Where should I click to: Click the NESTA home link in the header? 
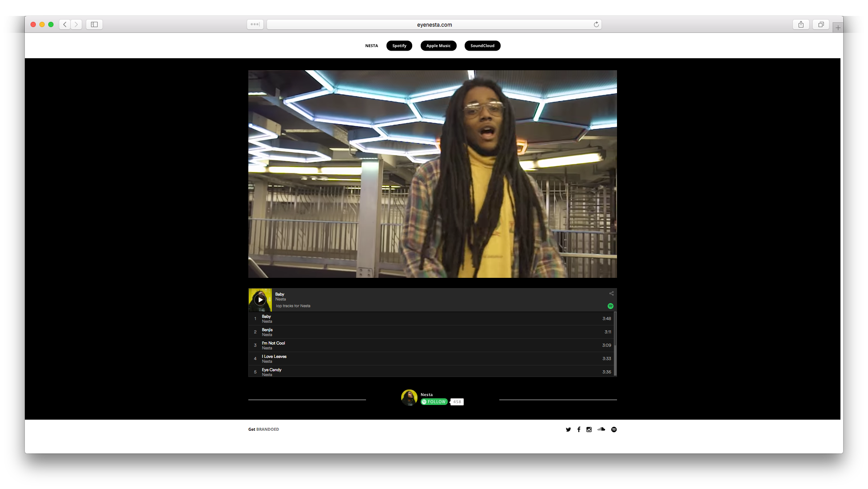pos(371,45)
